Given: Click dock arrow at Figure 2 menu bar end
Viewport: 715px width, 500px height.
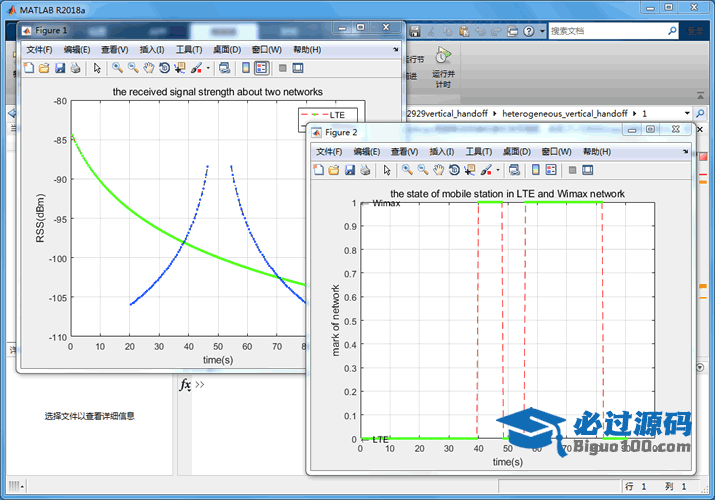Looking at the screenshot, I should pos(685,151).
